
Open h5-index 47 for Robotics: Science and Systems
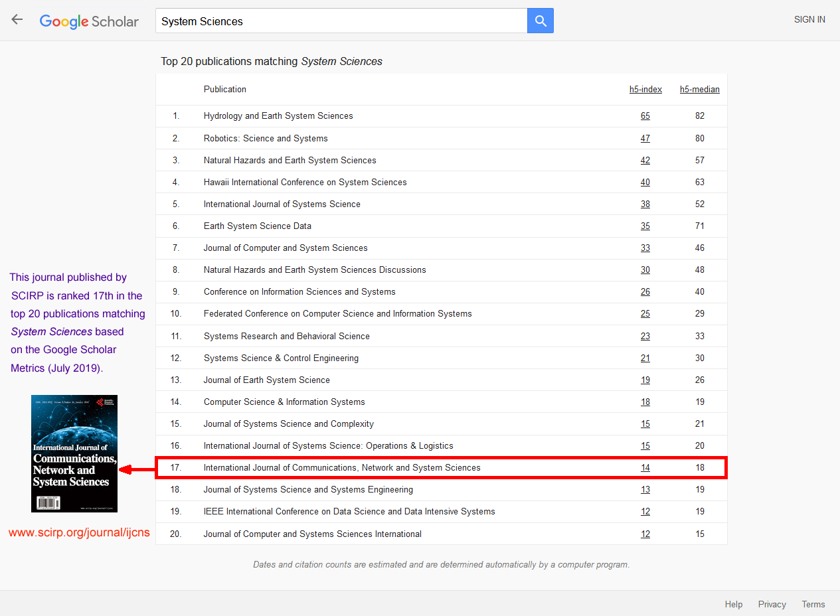(645, 139)
